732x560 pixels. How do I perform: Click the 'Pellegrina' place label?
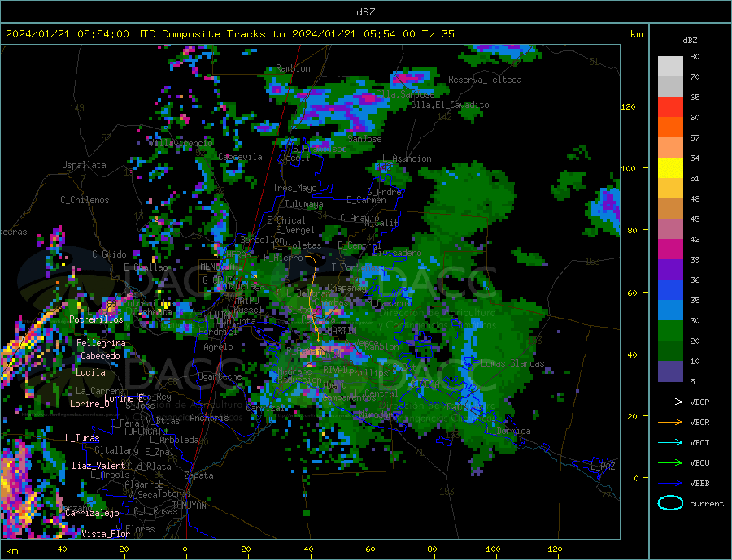[102, 343]
